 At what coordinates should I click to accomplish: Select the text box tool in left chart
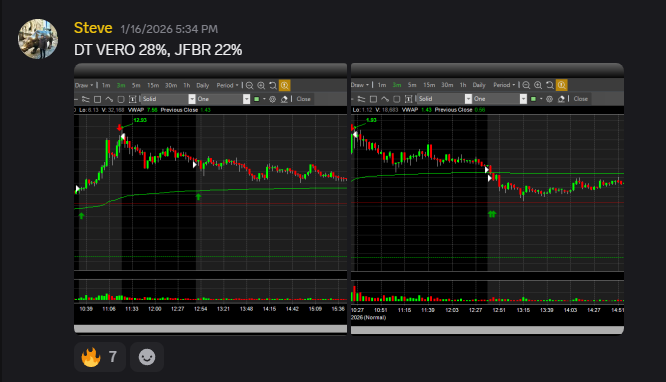[x=133, y=99]
